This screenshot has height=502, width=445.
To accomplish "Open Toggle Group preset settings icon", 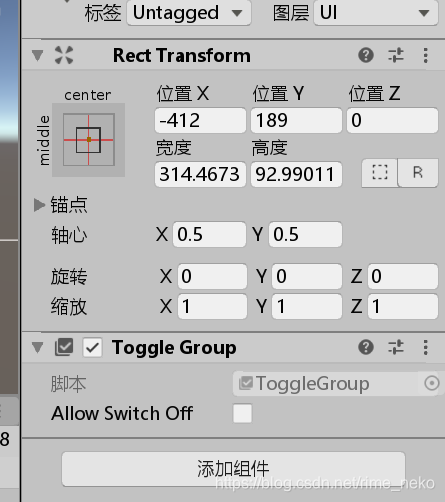I will pos(396,347).
